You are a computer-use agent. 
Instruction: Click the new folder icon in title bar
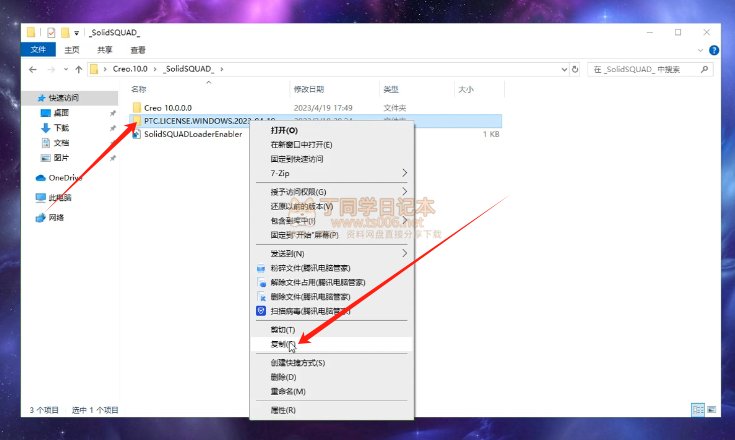click(65, 32)
